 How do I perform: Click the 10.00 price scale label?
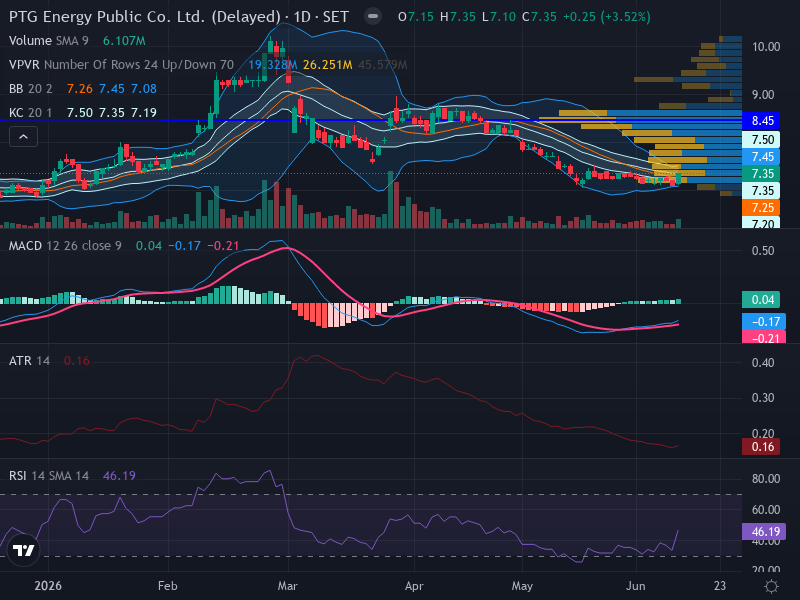point(766,47)
